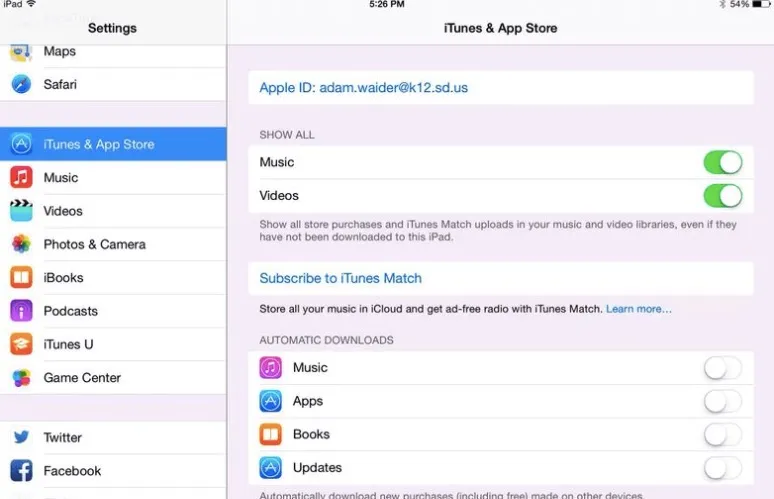Tap the Photos & Camera flower icon
Screen dimensions: 774x499
tap(21, 244)
